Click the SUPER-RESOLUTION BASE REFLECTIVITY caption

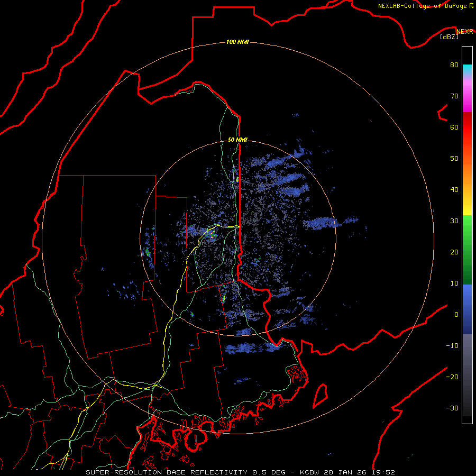point(167,472)
